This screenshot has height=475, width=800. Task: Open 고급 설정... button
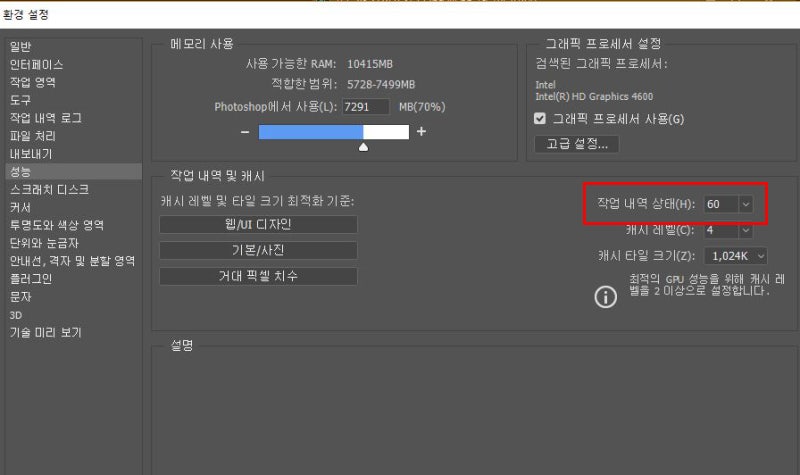click(x=577, y=144)
